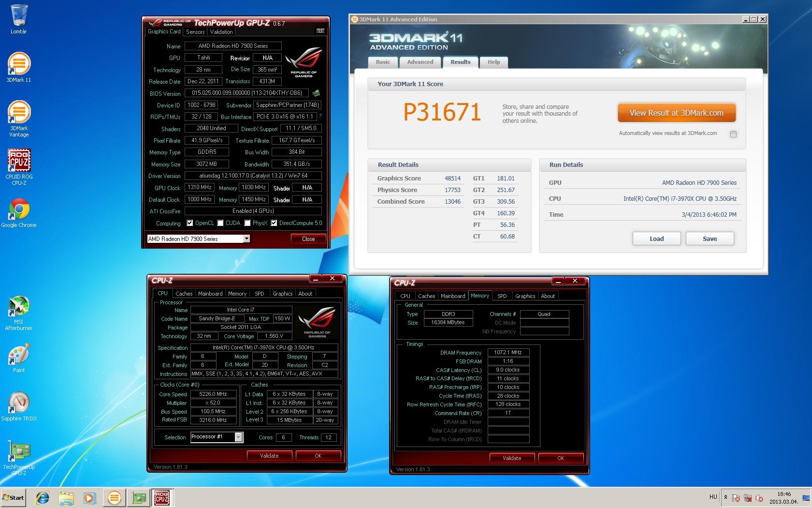Open CPU tab in right CPU-Z memory window

click(405, 296)
